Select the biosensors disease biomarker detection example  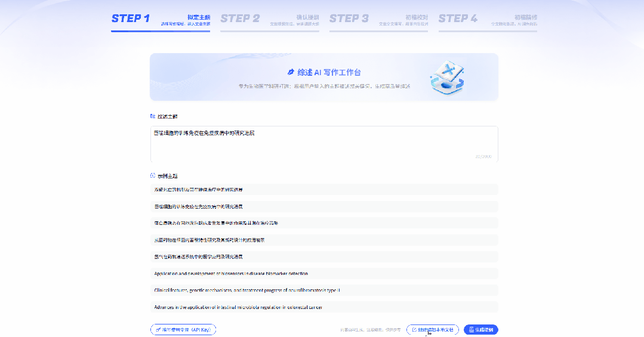(x=324, y=273)
